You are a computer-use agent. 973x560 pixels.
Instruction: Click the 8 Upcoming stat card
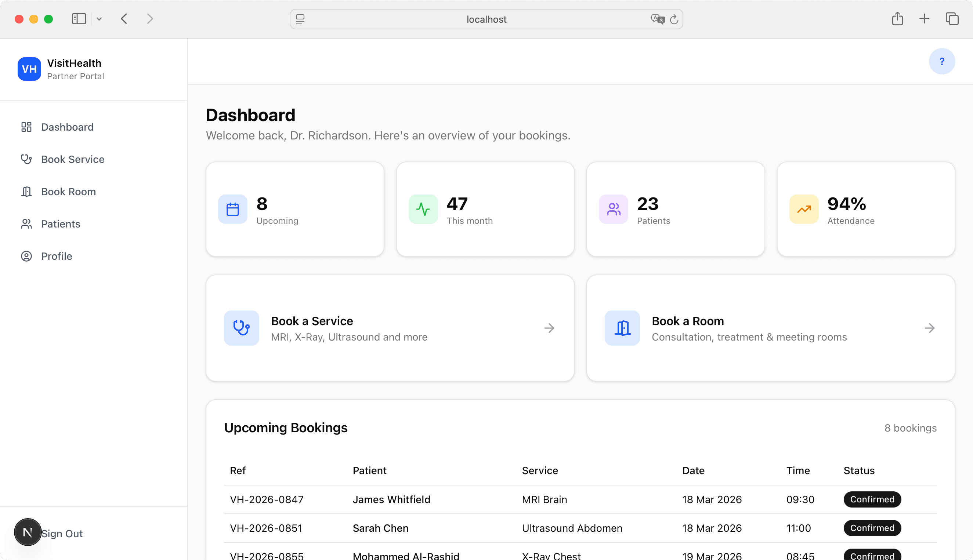pyautogui.click(x=295, y=209)
